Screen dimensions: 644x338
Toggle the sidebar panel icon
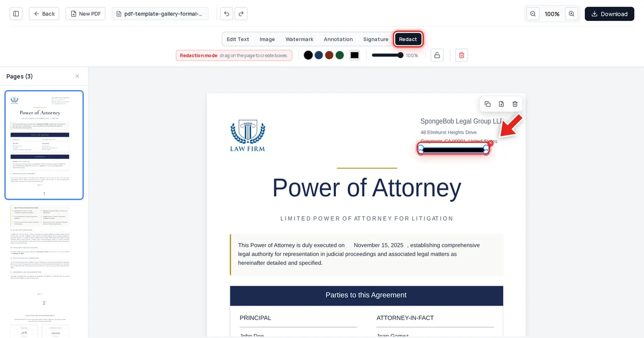[16, 14]
